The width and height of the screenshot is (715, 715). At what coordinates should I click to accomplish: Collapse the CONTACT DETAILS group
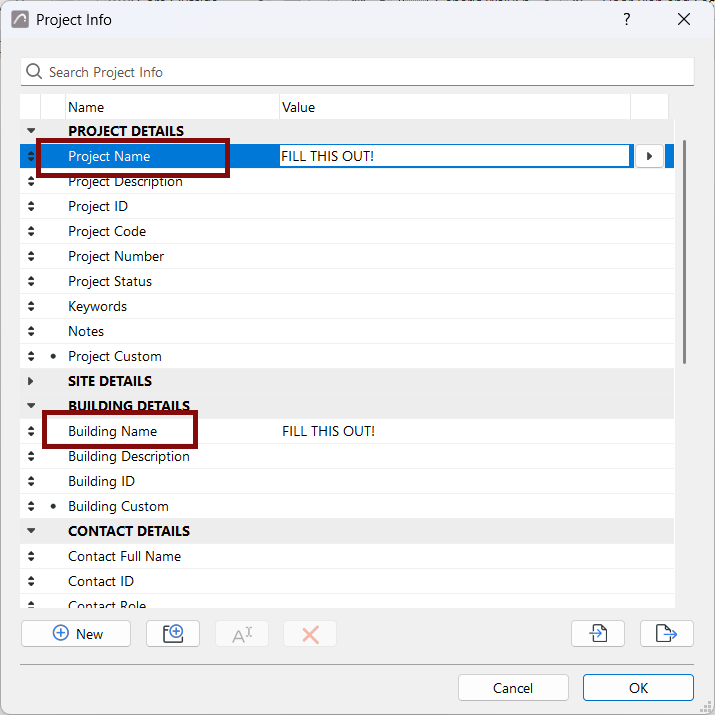(x=31, y=531)
